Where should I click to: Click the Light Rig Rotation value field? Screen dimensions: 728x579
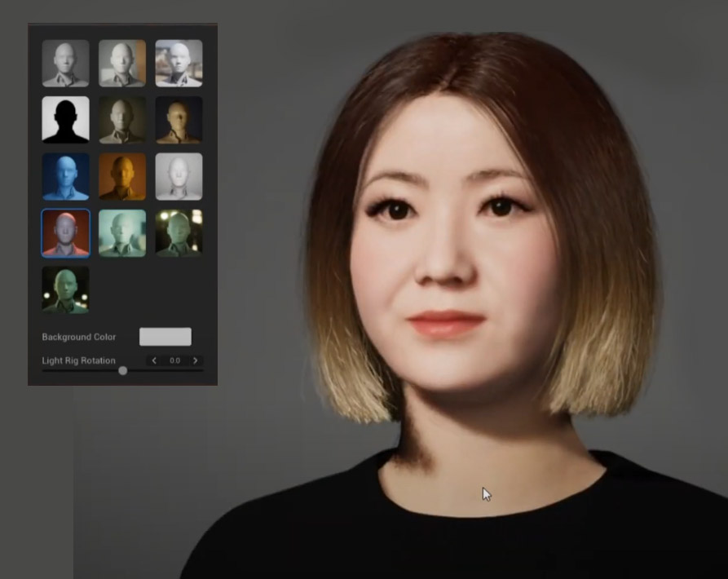[x=174, y=360]
